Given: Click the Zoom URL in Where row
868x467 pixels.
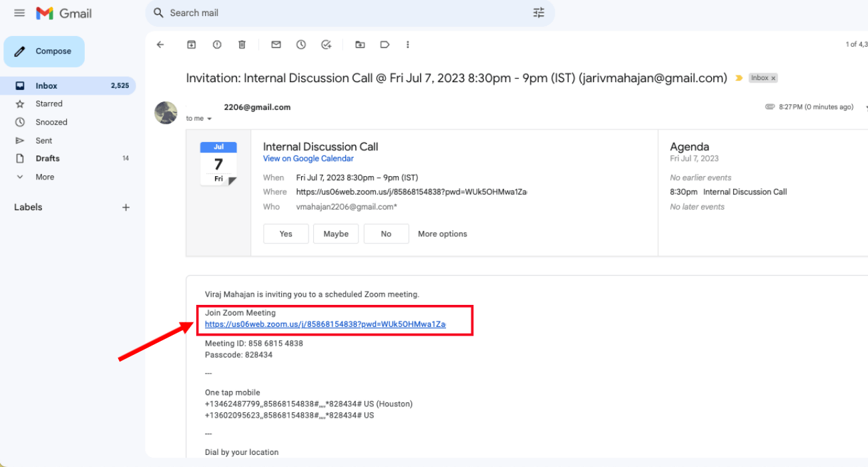Looking at the screenshot, I should [x=411, y=192].
